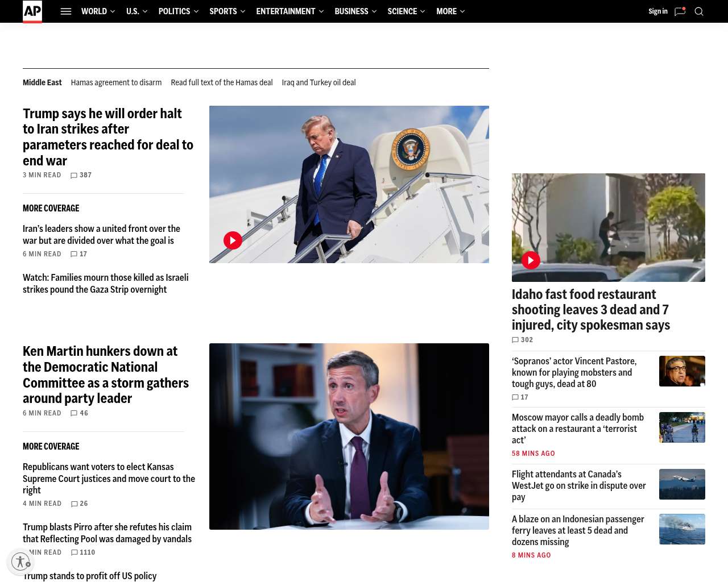Viewport: 728px width, 582px height.
Task: Read WestJet flight attendants strike story
Action: pyautogui.click(x=578, y=485)
